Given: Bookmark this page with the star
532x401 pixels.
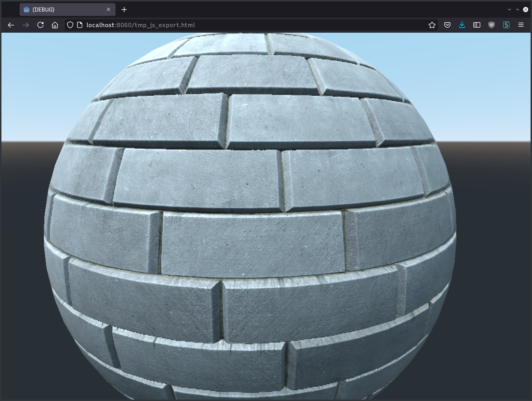Looking at the screenshot, I should coord(432,25).
